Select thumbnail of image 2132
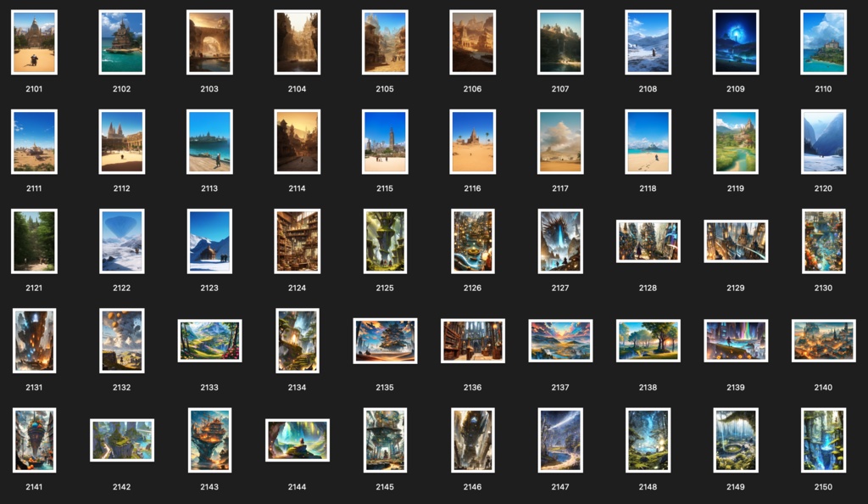The height and width of the screenshot is (504, 868). 122,340
